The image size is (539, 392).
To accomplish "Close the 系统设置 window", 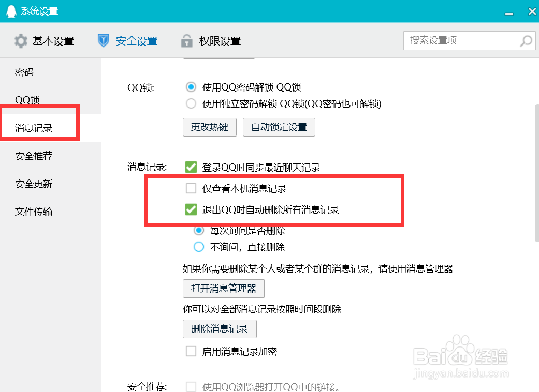I will 532,11.
